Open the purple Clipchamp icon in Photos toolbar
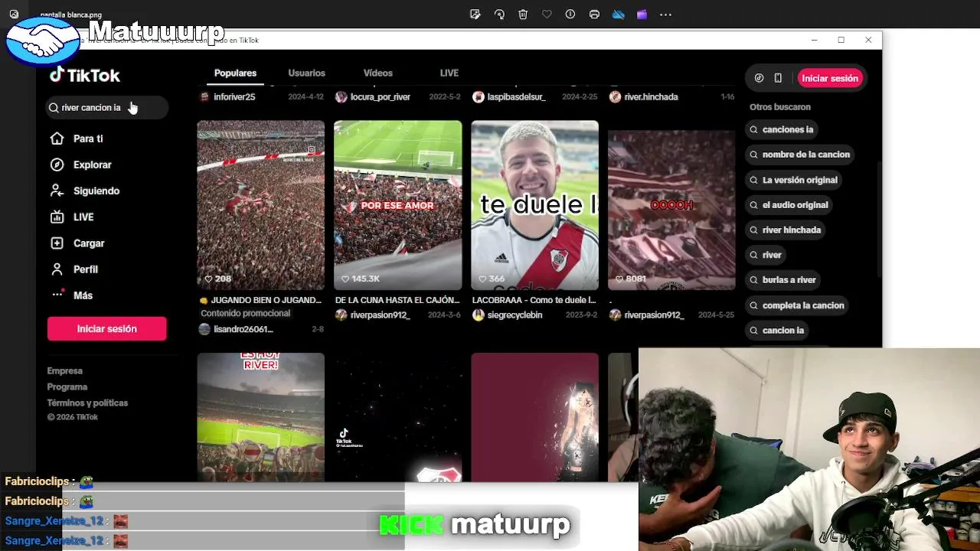980x551 pixels. coord(642,15)
